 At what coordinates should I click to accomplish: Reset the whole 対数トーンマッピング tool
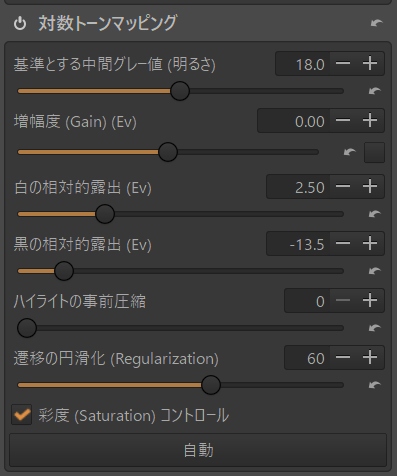click(x=377, y=23)
